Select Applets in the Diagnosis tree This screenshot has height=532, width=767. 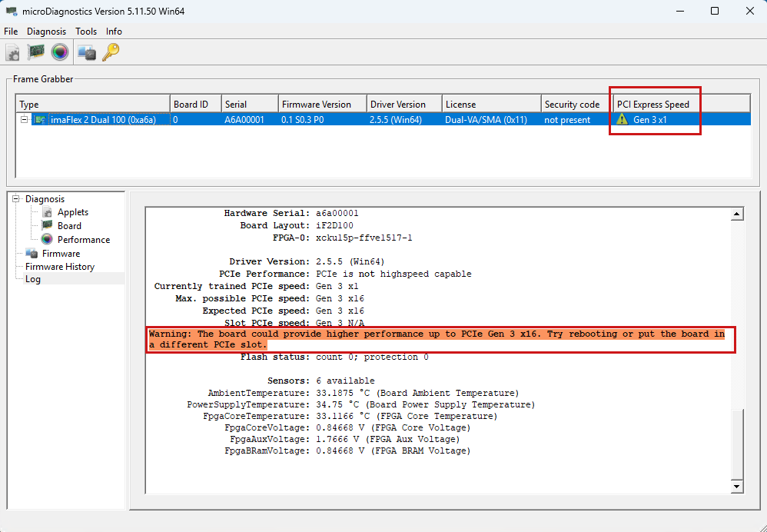point(72,212)
